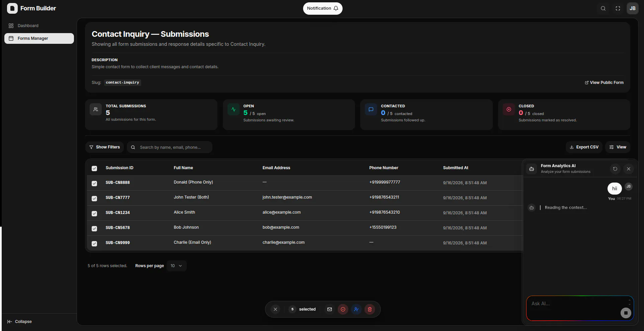Click the Total Submissions people icon

[96, 109]
